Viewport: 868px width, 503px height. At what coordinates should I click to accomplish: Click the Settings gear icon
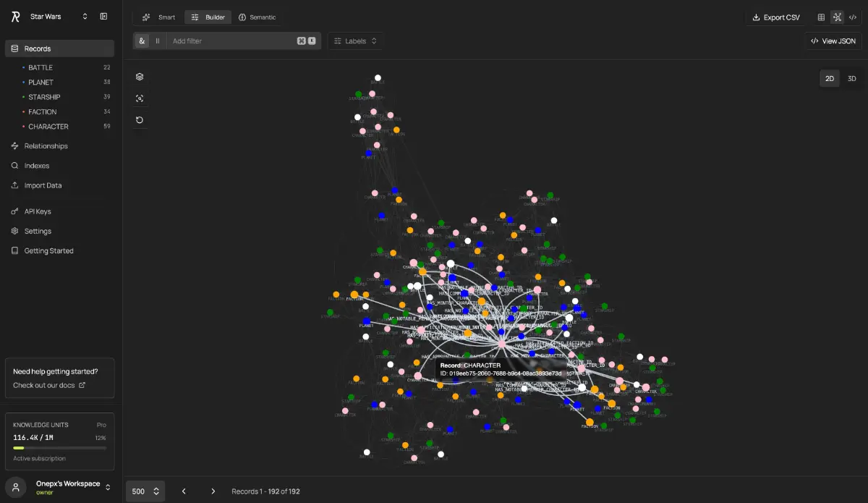tap(14, 232)
